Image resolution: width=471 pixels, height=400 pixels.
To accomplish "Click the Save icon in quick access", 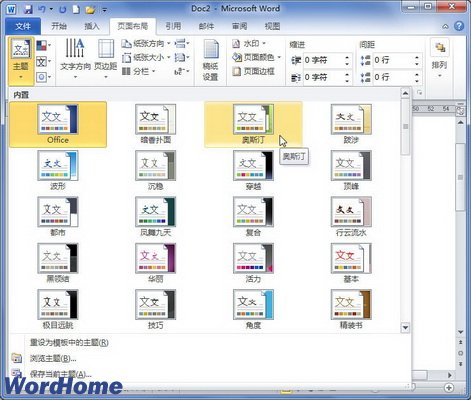I will tap(28, 9).
